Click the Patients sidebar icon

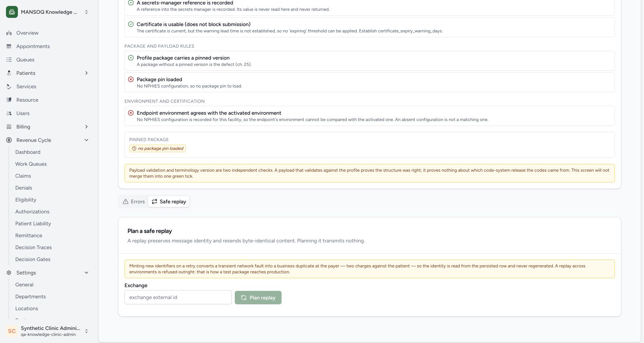[9, 73]
